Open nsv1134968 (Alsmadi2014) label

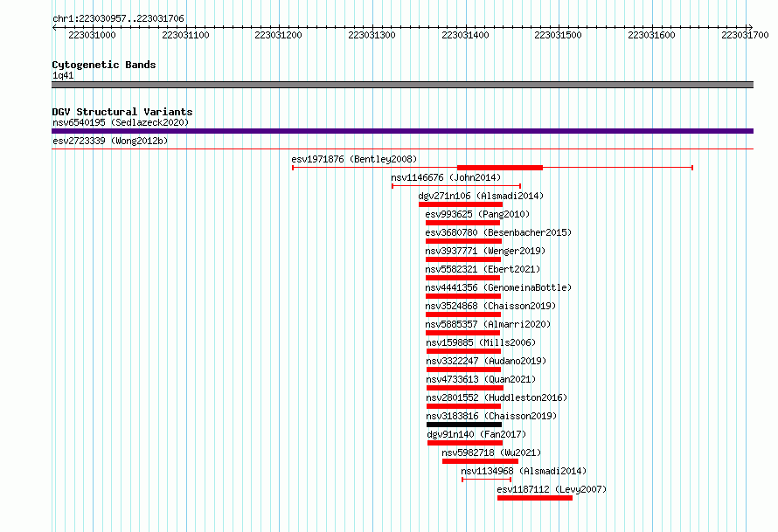(x=524, y=471)
